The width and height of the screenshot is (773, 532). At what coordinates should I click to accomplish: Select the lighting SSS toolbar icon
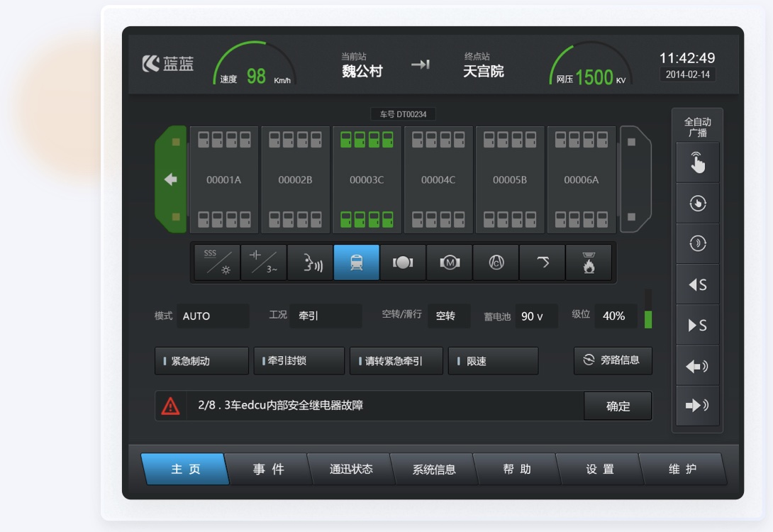pyautogui.click(x=218, y=262)
